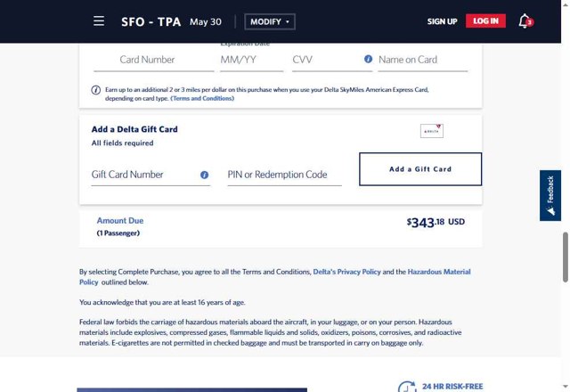Click the 24 HR Risk-Free clock icon
570x392 pixels.
point(406,388)
